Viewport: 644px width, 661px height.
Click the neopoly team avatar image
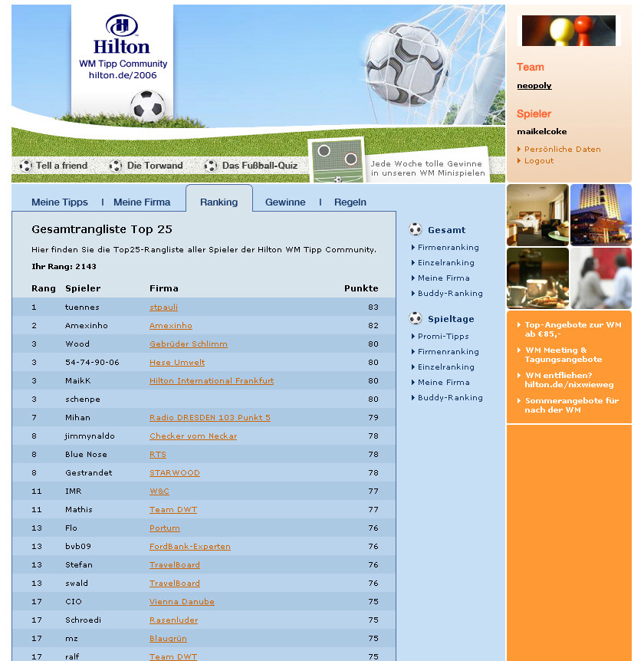[x=569, y=31]
